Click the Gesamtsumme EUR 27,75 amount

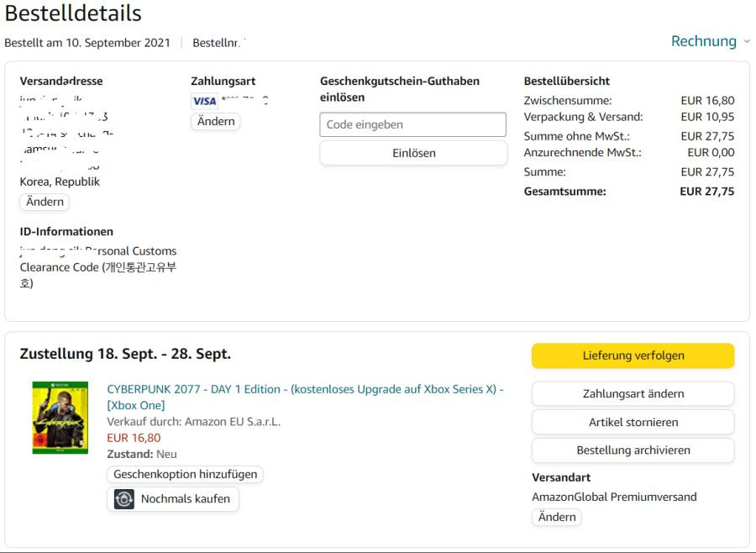coord(706,192)
